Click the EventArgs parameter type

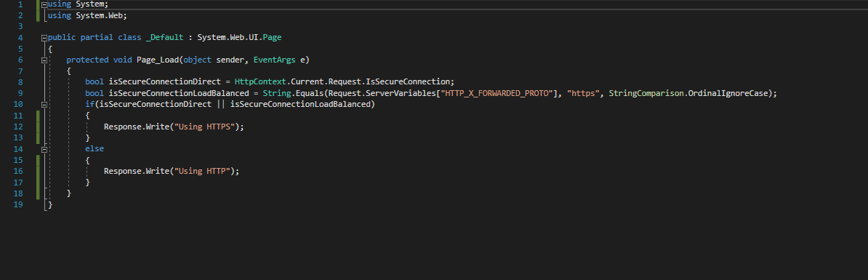[x=275, y=60]
